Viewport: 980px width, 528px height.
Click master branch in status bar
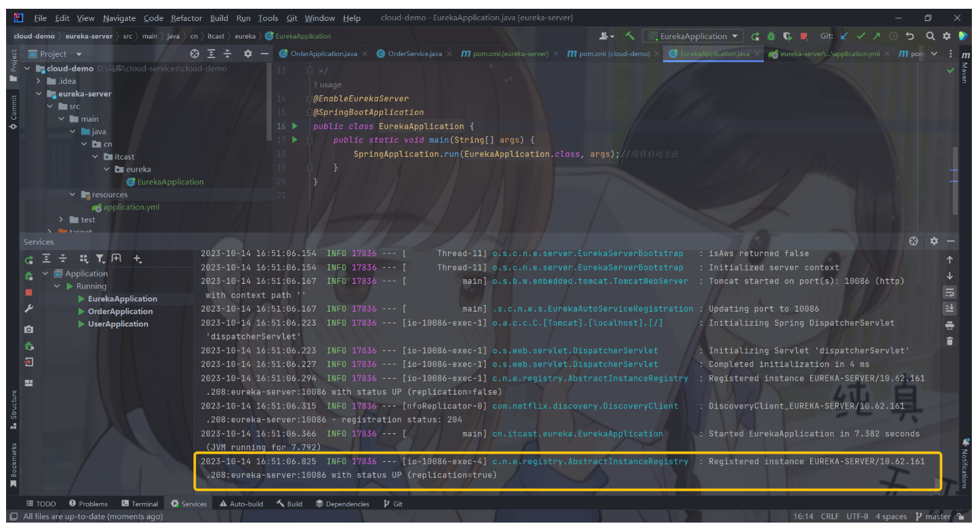tap(933, 517)
